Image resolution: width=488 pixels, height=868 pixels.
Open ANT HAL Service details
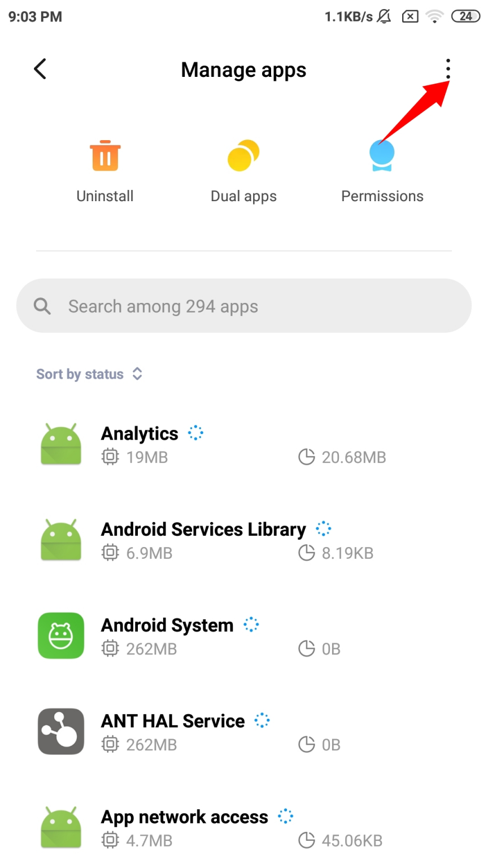pos(244,732)
